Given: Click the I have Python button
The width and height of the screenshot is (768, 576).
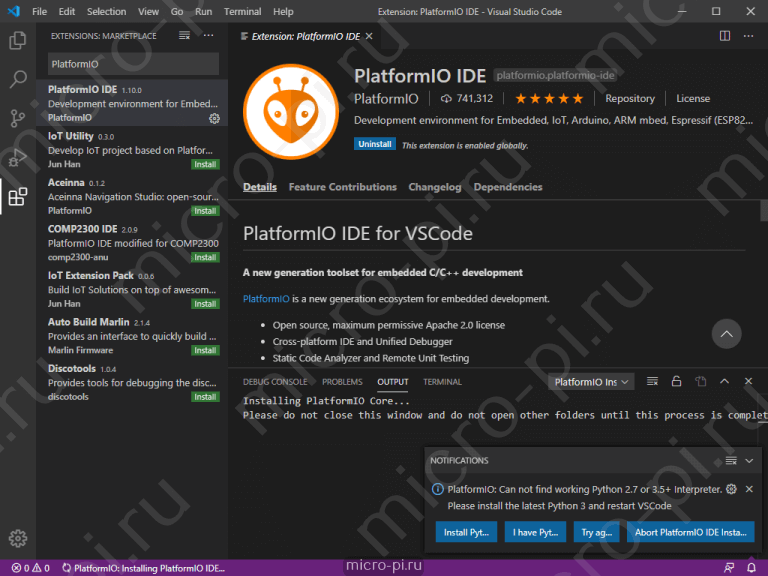Looking at the screenshot, I should tap(535, 532).
